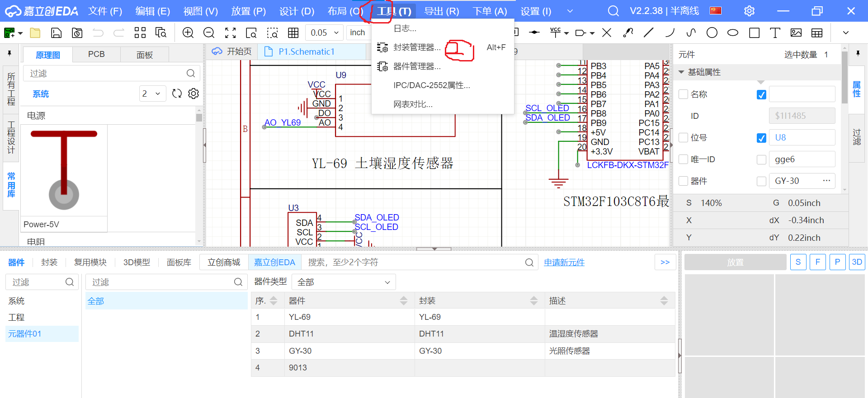Open the 文件 (F) menu

[105, 11]
